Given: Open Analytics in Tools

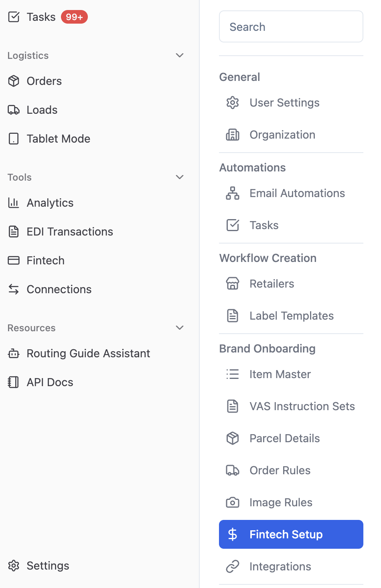Looking at the screenshot, I should [x=50, y=203].
